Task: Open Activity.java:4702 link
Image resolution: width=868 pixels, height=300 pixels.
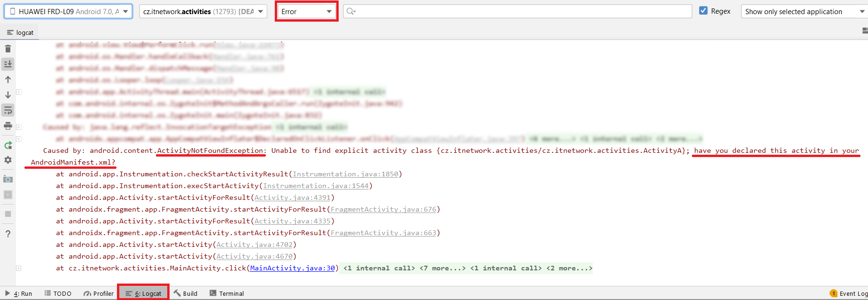Action: [x=254, y=245]
